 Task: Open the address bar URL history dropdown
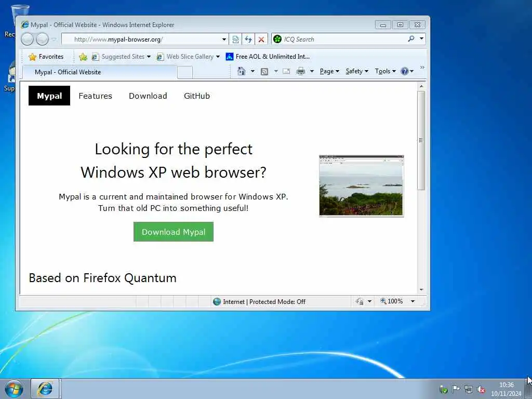point(224,39)
